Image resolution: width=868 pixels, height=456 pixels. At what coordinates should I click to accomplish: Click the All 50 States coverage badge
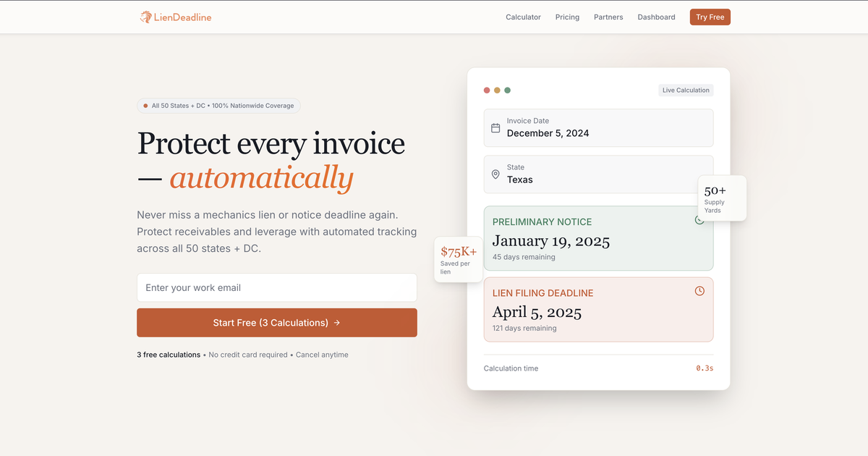[x=218, y=106]
